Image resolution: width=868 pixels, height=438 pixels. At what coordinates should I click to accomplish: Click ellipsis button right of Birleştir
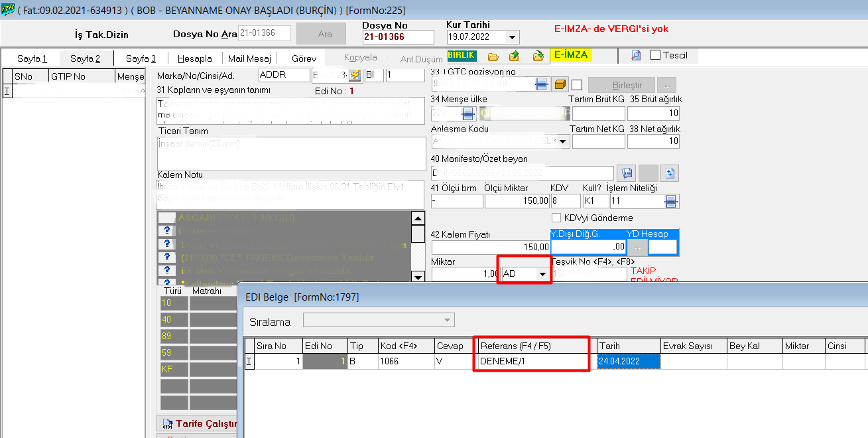tap(666, 85)
